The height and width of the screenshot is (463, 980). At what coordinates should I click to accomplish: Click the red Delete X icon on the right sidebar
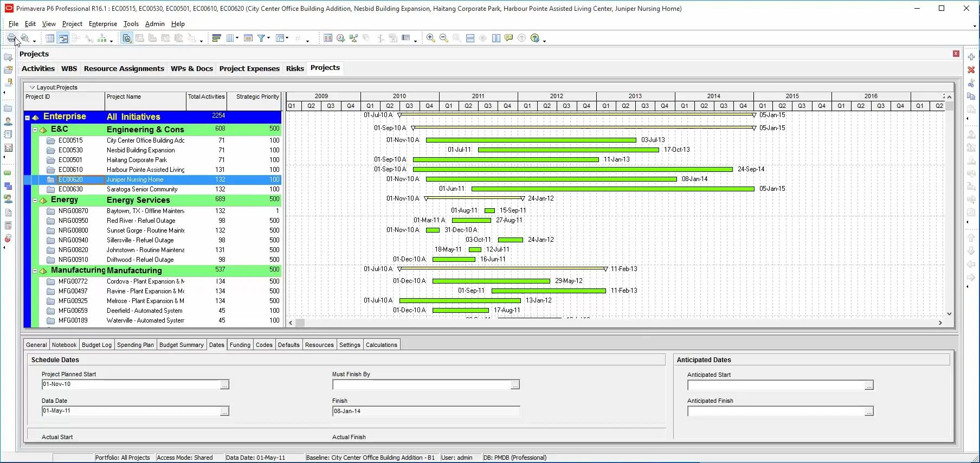pos(971,70)
